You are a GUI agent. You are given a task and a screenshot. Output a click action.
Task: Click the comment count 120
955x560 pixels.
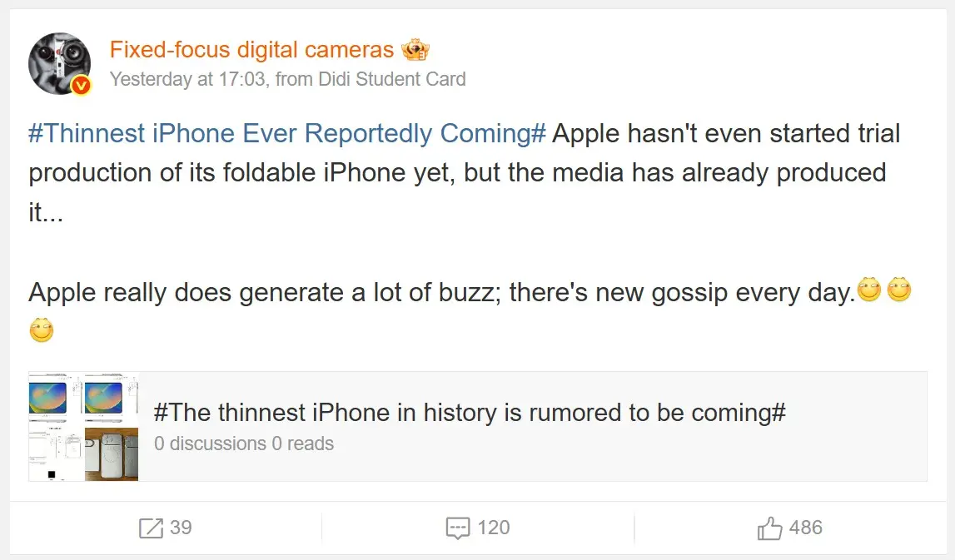tap(494, 528)
